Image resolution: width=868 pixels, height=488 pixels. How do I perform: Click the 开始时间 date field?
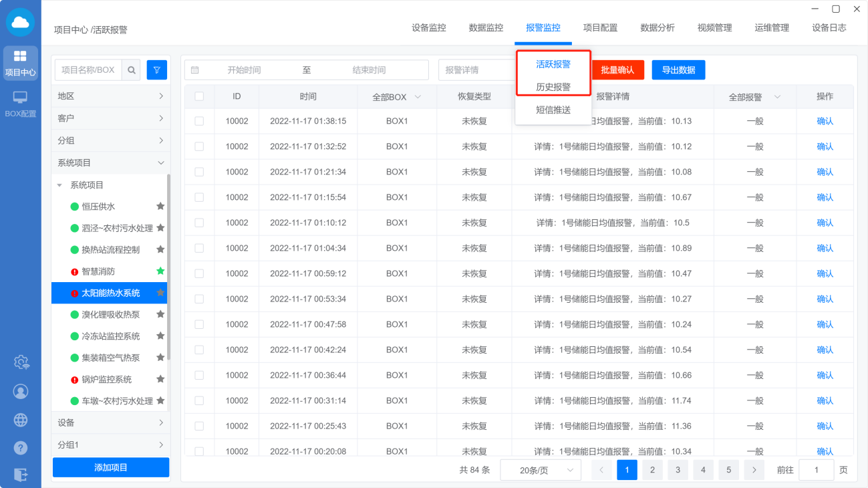(244, 70)
